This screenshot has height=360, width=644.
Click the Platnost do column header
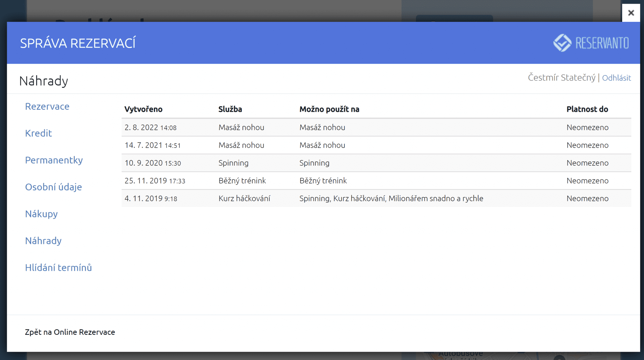coord(587,109)
